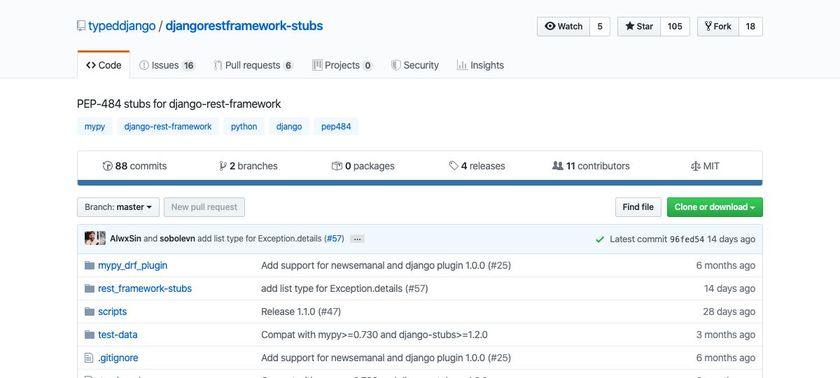This screenshot has height=378, width=840.
Task: Open the test-data folder
Action: (117, 335)
